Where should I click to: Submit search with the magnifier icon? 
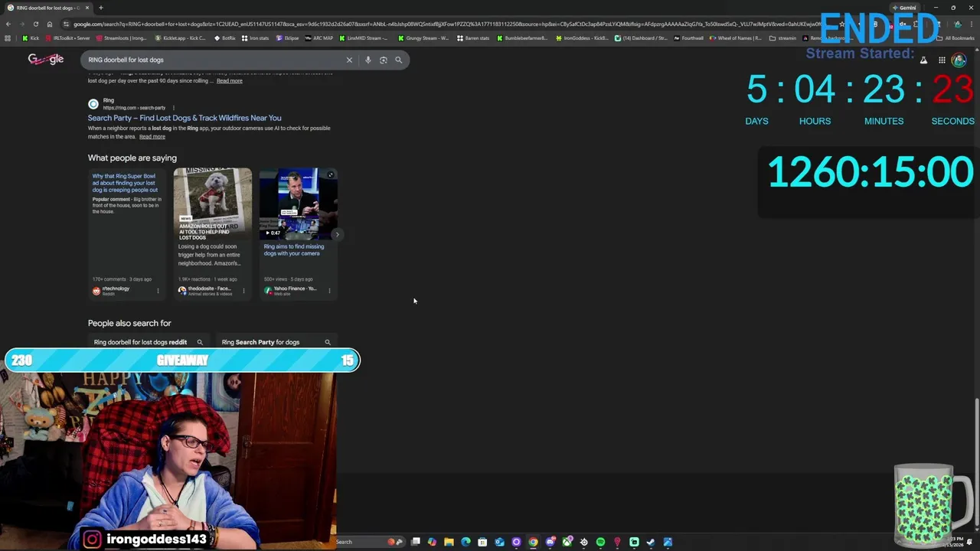pos(398,60)
